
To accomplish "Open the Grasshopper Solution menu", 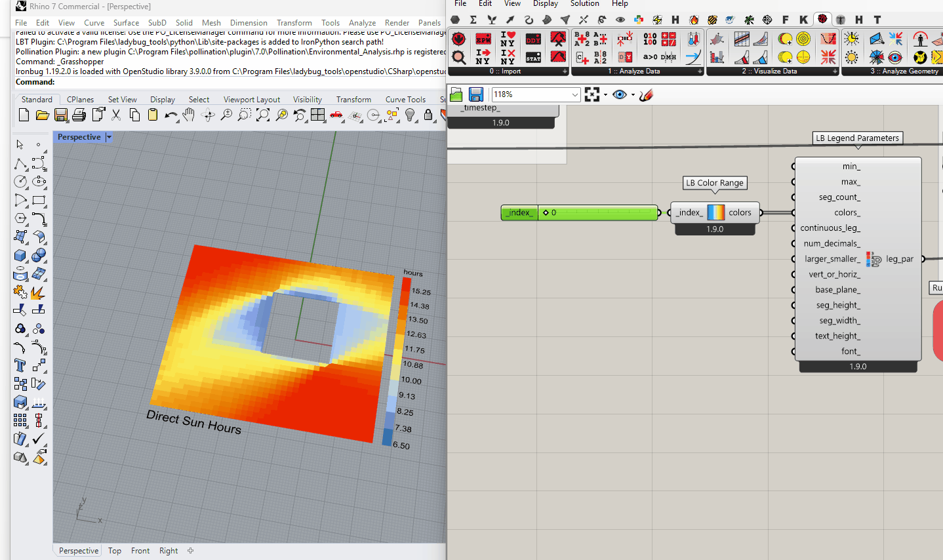I will tap(584, 4).
